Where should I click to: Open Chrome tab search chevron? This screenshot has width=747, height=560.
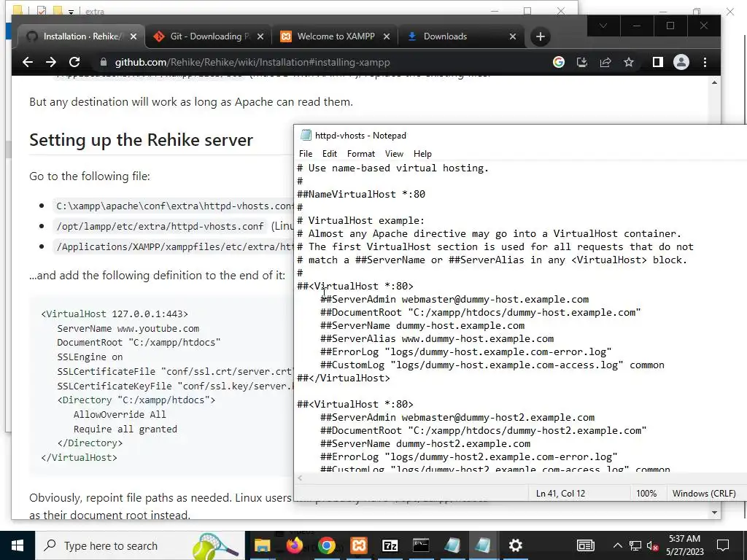[x=603, y=26]
